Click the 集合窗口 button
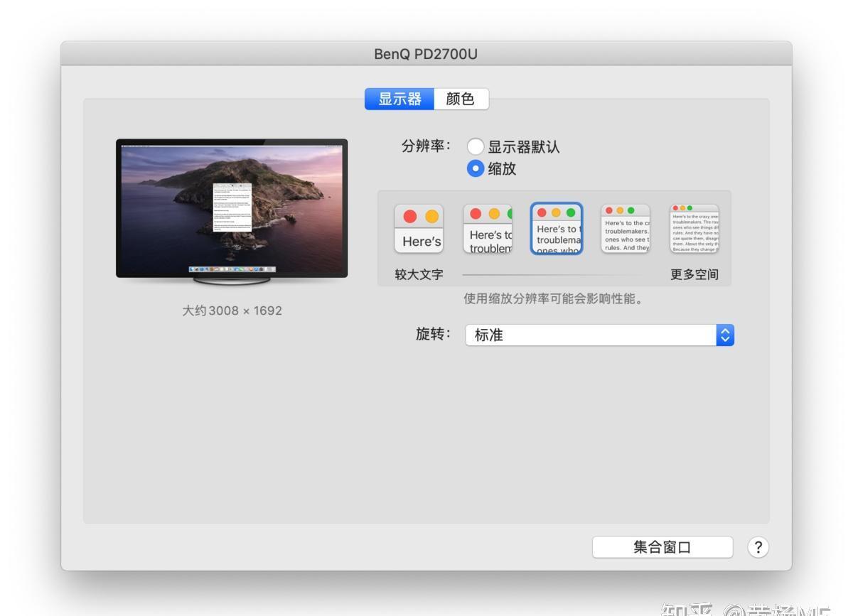Image resolution: width=853 pixels, height=616 pixels. click(662, 547)
